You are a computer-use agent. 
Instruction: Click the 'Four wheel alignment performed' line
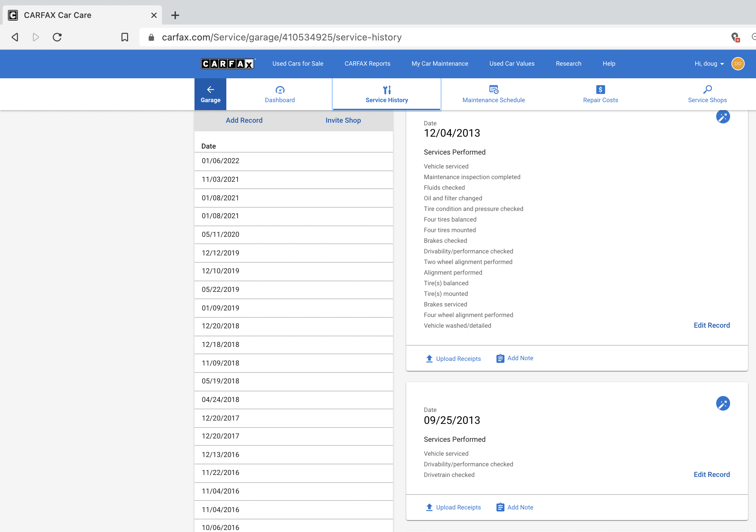(x=468, y=315)
